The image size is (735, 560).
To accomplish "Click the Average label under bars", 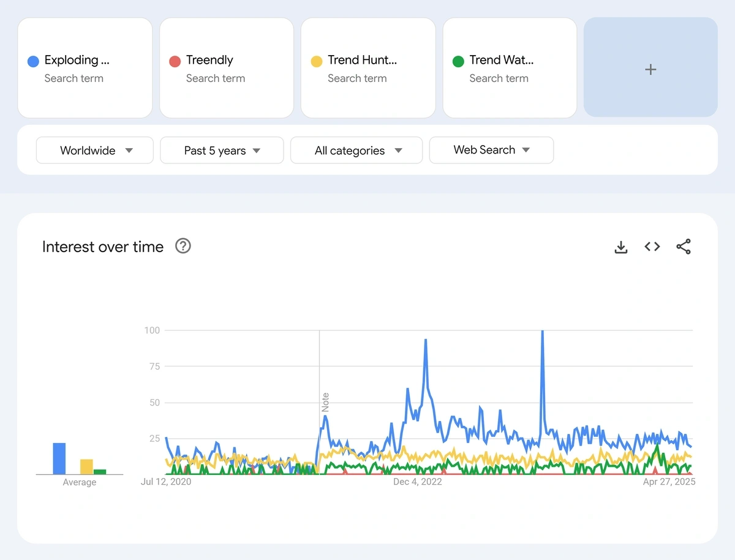I will coord(80,482).
